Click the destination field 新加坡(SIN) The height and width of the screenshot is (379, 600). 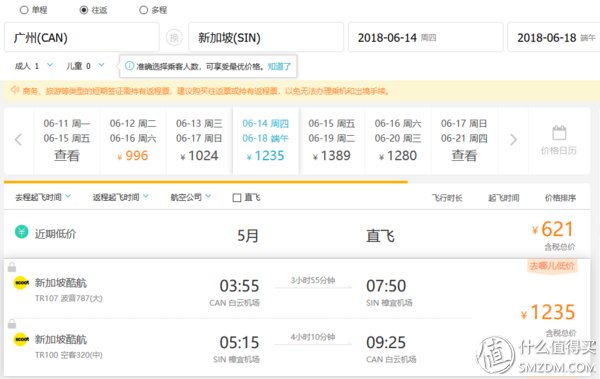[x=266, y=37]
